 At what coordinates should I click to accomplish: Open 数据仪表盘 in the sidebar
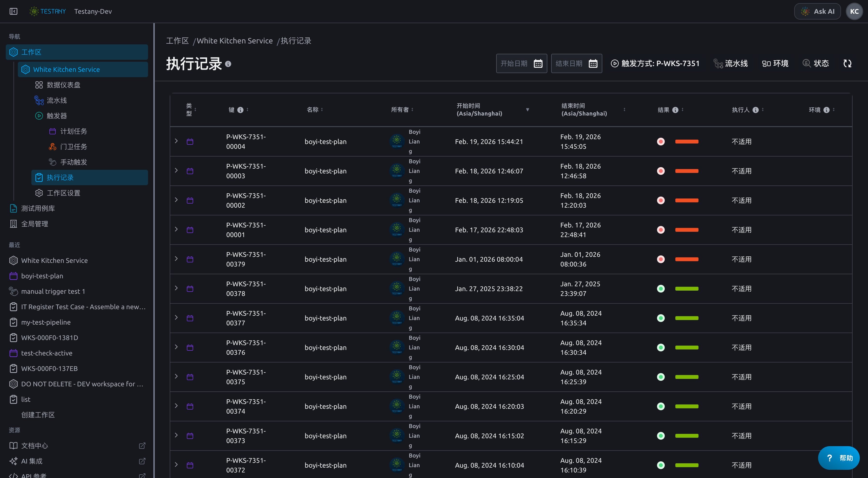click(x=63, y=85)
